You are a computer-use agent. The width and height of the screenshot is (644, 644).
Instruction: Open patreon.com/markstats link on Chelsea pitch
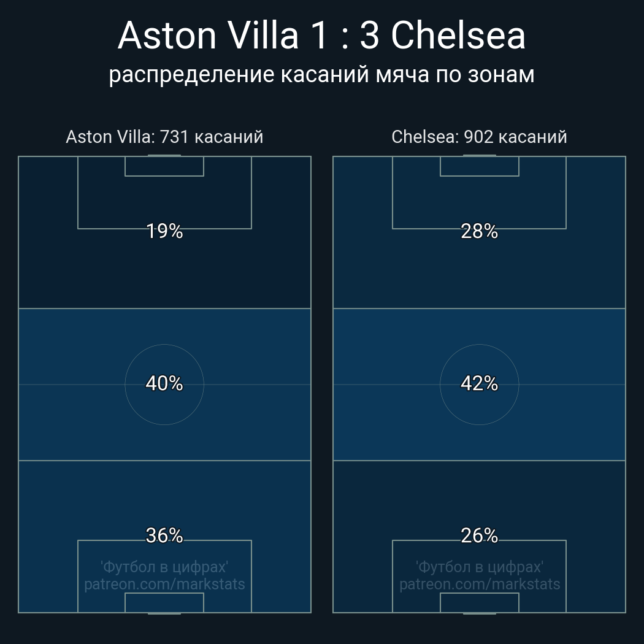click(479, 585)
